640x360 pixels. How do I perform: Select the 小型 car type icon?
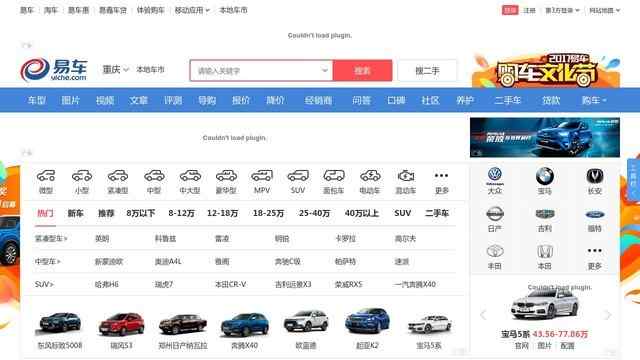(x=82, y=176)
